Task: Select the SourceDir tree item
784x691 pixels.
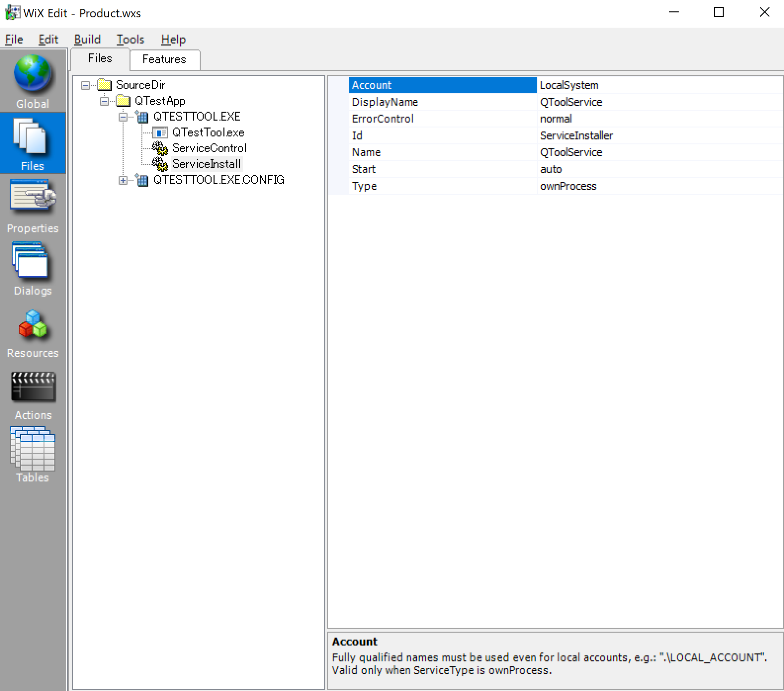Action: coord(140,85)
